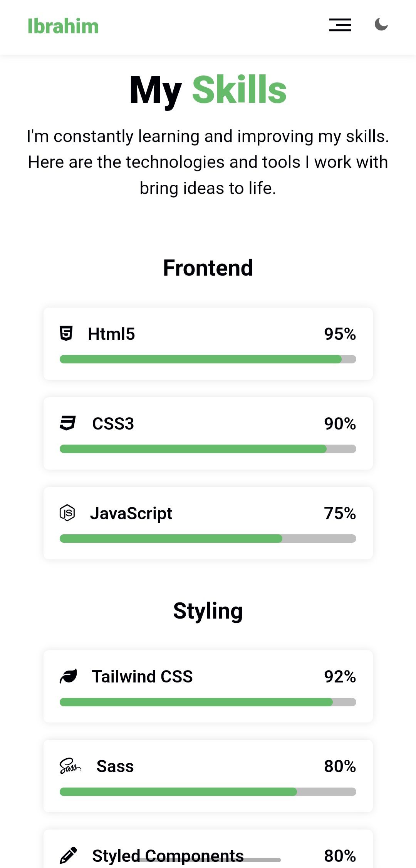Click the Ibrahim logo link

[63, 26]
